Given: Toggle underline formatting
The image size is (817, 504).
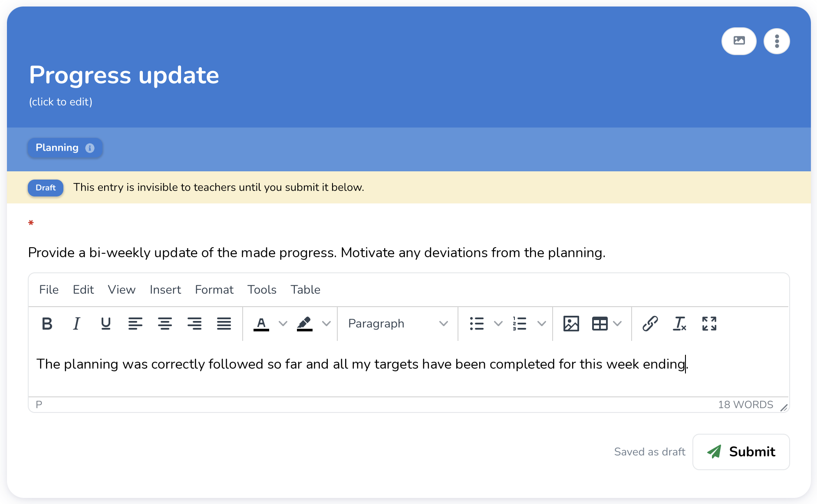Looking at the screenshot, I should 105,324.
